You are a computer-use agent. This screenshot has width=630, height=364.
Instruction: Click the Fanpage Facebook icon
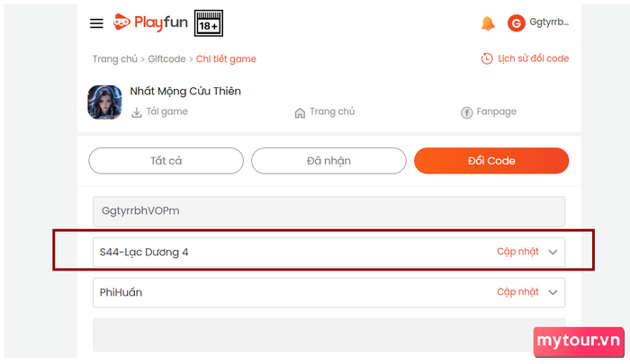[466, 112]
